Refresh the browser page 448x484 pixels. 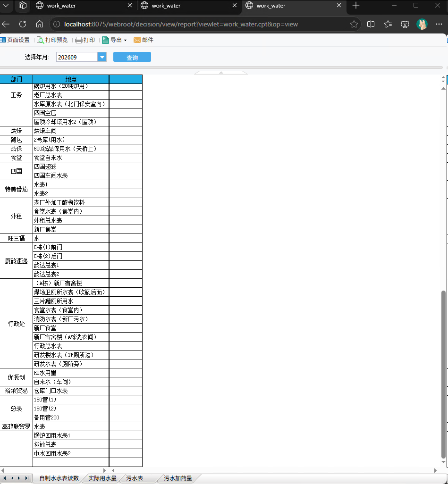click(23, 24)
